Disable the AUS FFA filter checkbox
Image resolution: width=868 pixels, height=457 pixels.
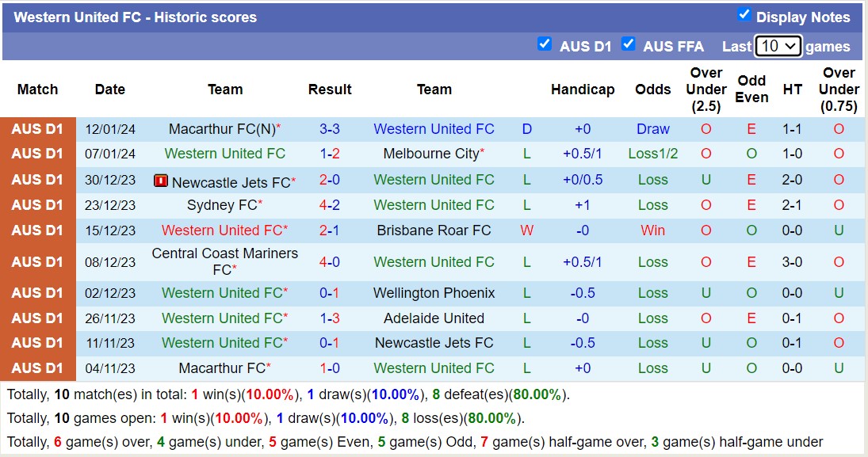629,45
